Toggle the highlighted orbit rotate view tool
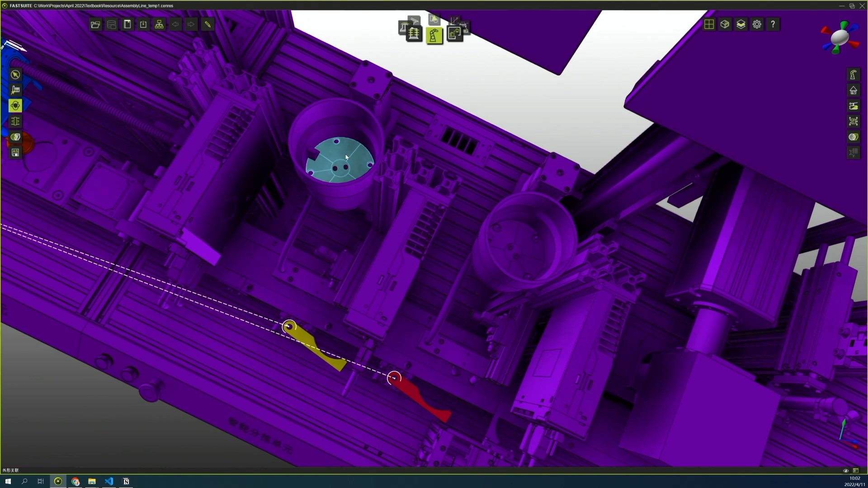Image resolution: width=868 pixels, height=488 pixels. click(15, 106)
